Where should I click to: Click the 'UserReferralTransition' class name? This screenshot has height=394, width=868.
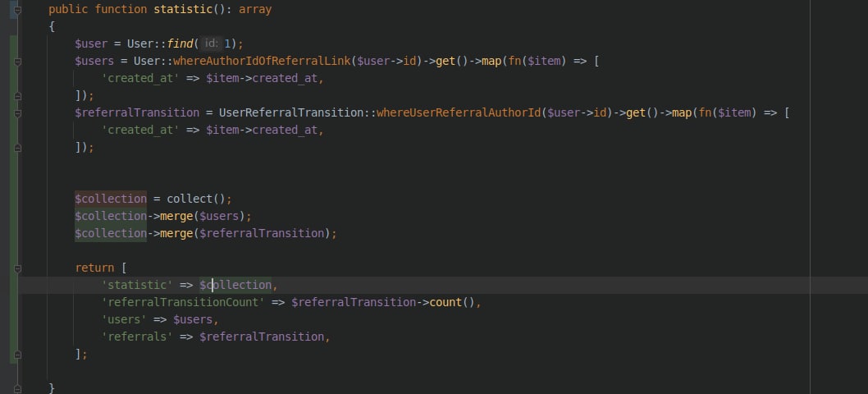pyautogui.click(x=291, y=112)
